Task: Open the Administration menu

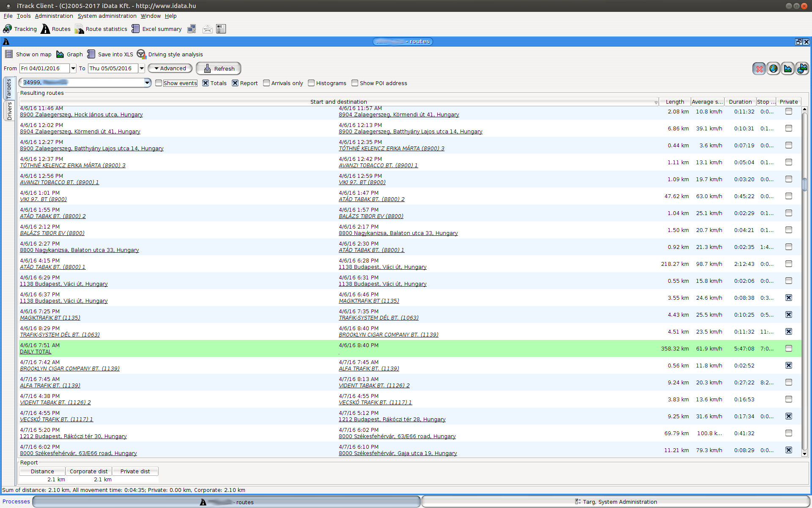Action: pos(54,16)
